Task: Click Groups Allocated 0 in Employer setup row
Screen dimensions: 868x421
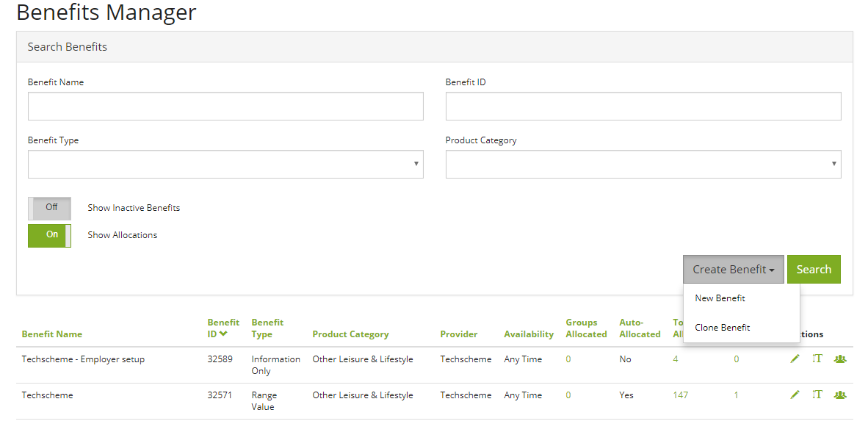Action: [568, 359]
